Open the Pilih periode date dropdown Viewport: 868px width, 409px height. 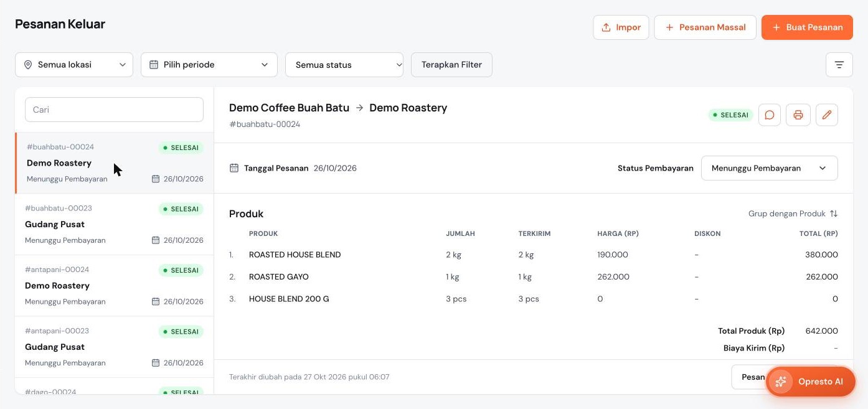click(209, 65)
